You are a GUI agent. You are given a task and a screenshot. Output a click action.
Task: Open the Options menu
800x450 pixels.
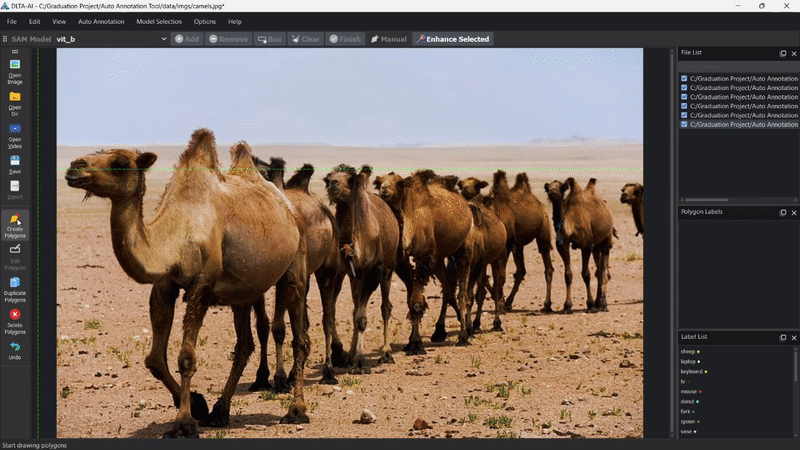(x=205, y=21)
